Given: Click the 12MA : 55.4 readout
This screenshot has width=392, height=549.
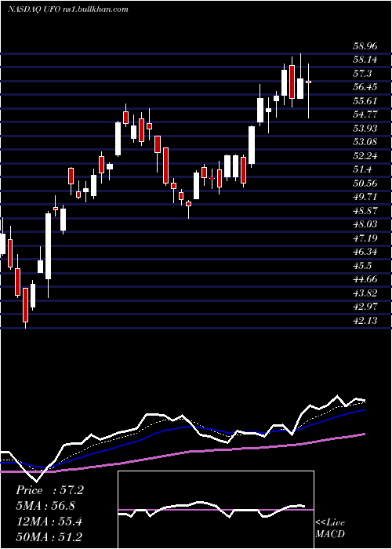Looking at the screenshot, I should pos(49,522).
